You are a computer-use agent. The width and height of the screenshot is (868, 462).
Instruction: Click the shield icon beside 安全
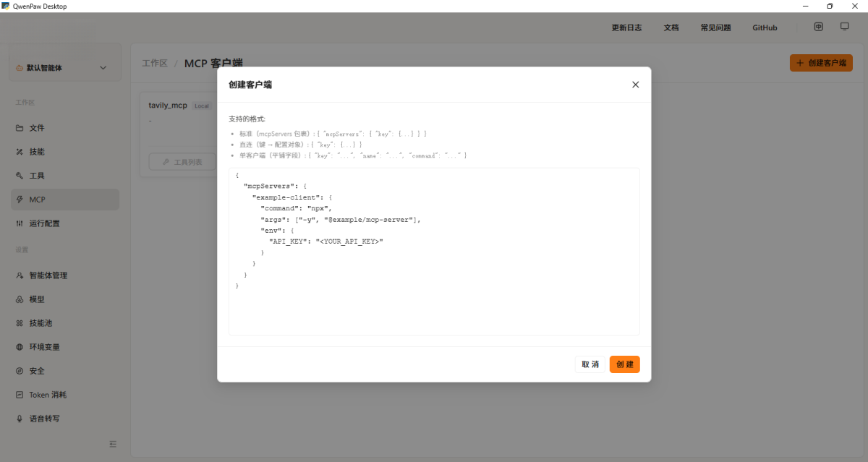20,371
